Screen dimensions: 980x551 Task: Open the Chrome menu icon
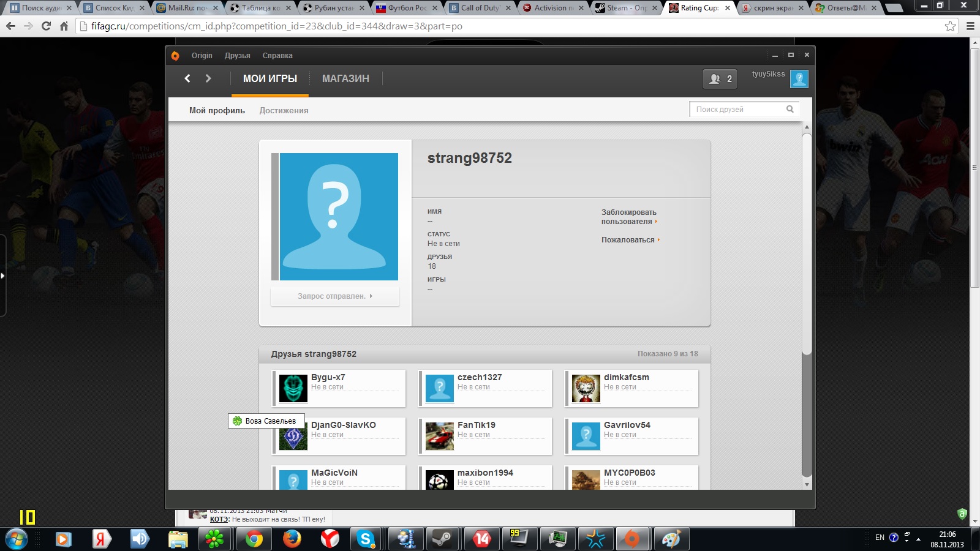(x=970, y=26)
